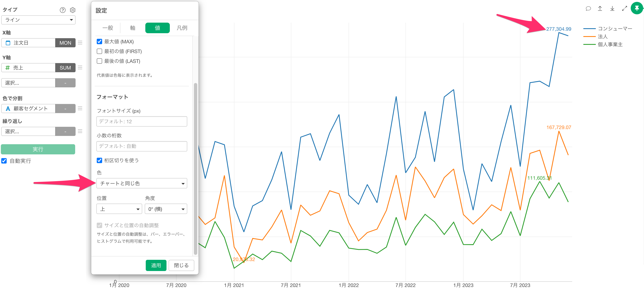Open Y-axis 売上 hamburger menu icon
Viewport: 644px width, 293px height.
point(80,68)
